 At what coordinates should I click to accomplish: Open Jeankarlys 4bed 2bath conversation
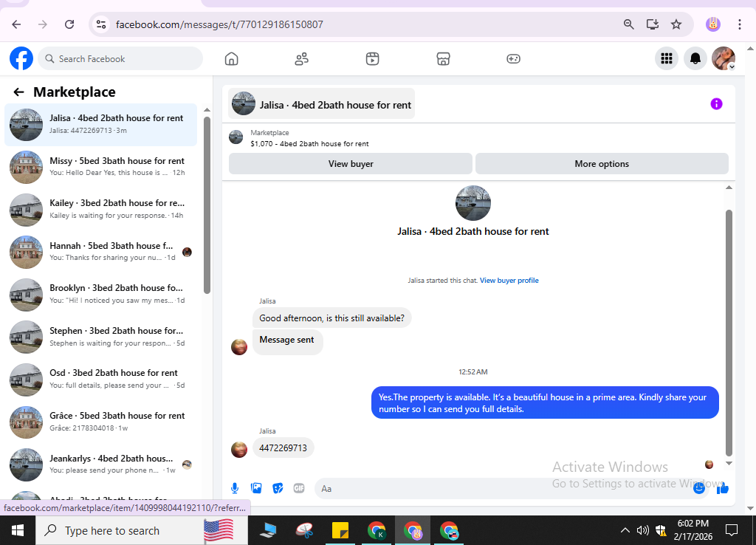[x=100, y=464]
